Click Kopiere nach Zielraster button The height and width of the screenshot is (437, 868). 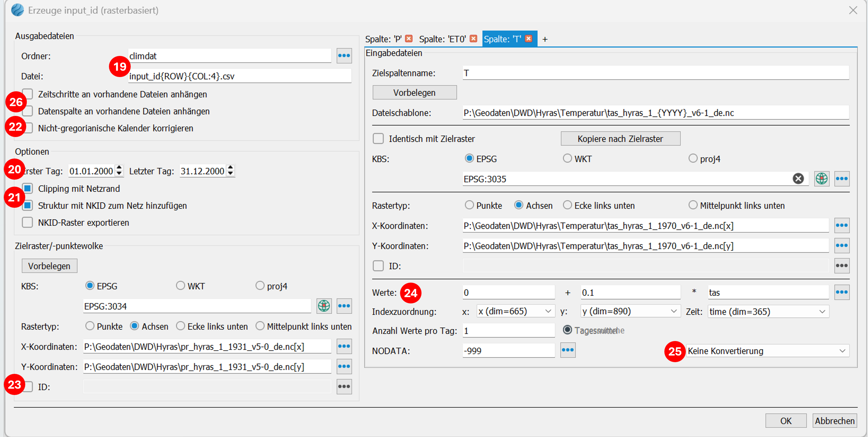(620, 139)
